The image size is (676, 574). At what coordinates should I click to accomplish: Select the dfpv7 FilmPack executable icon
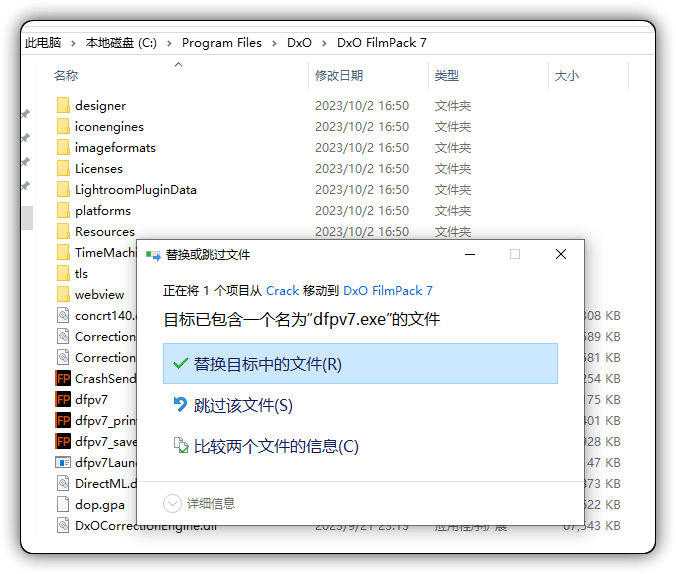click(x=63, y=399)
